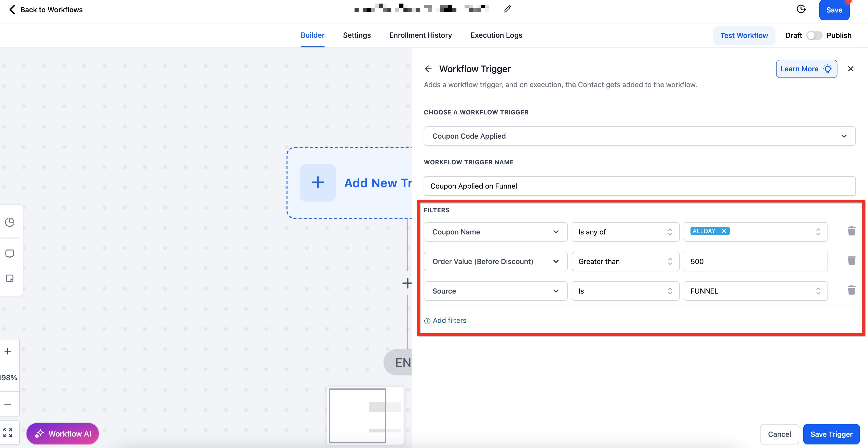The image size is (868, 448).
Task: Open the FUNNEL source value dropdown
Action: (x=755, y=291)
